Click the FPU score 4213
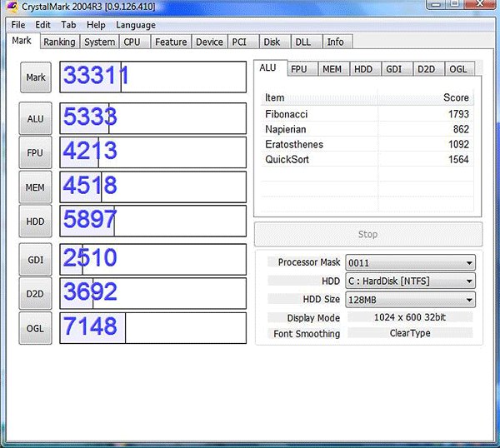The height and width of the screenshot is (448, 500). 90,151
